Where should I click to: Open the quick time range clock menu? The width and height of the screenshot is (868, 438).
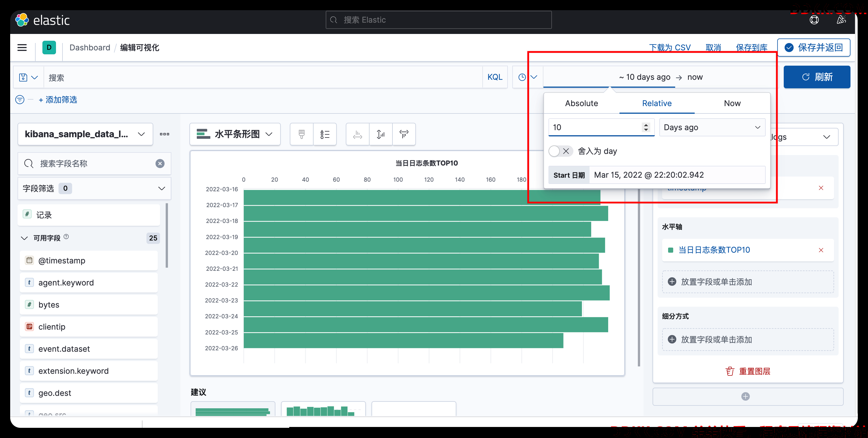528,77
